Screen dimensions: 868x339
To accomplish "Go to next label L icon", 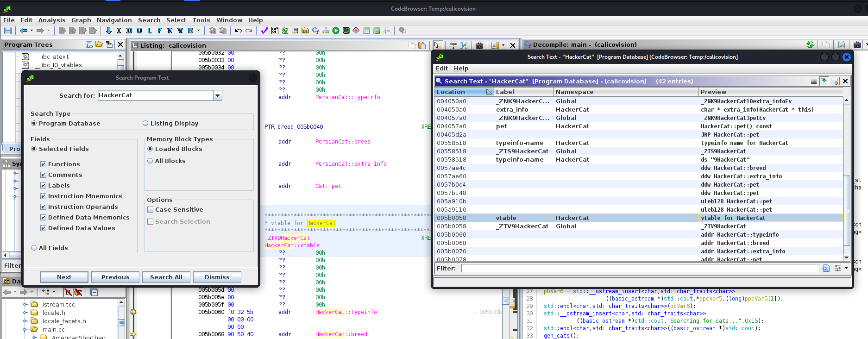I will [150, 31].
